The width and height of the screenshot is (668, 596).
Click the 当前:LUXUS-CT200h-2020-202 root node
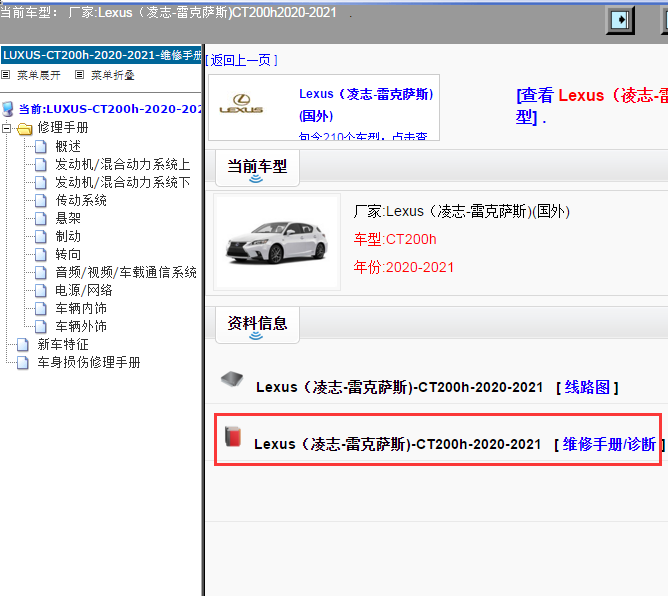point(110,109)
